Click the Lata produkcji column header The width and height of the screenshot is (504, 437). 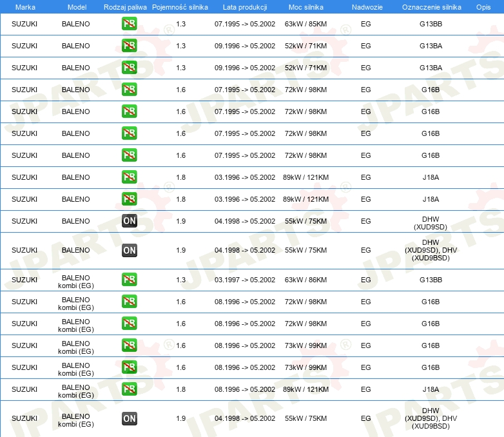(x=245, y=7)
